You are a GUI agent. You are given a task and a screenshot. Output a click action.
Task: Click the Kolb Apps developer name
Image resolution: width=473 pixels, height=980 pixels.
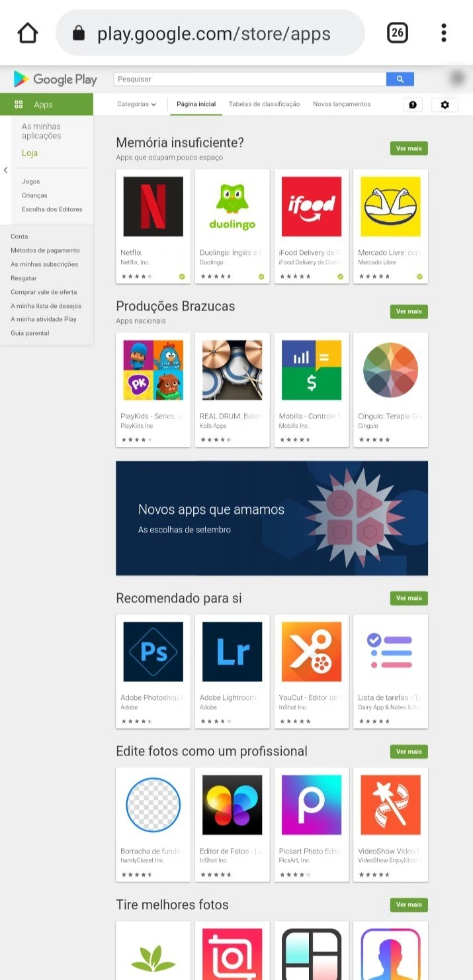[213, 426]
